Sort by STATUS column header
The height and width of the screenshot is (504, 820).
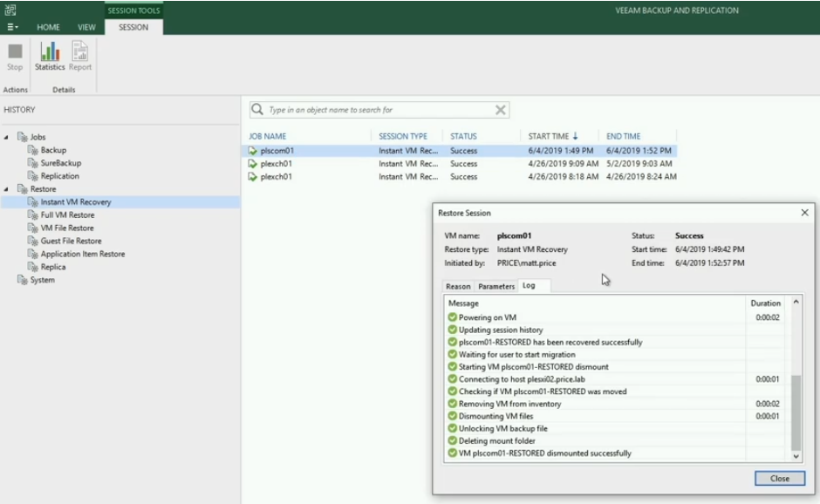[463, 136]
